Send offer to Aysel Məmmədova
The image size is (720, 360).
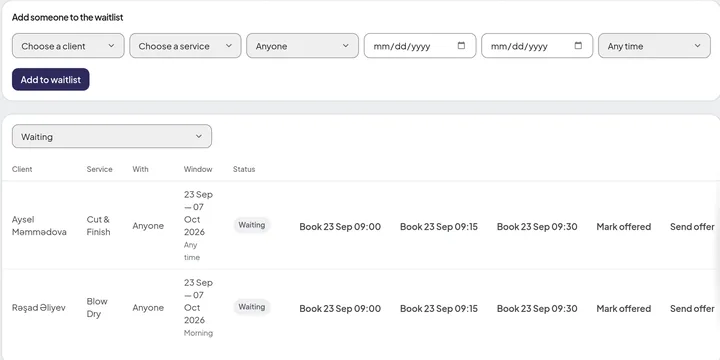point(692,226)
